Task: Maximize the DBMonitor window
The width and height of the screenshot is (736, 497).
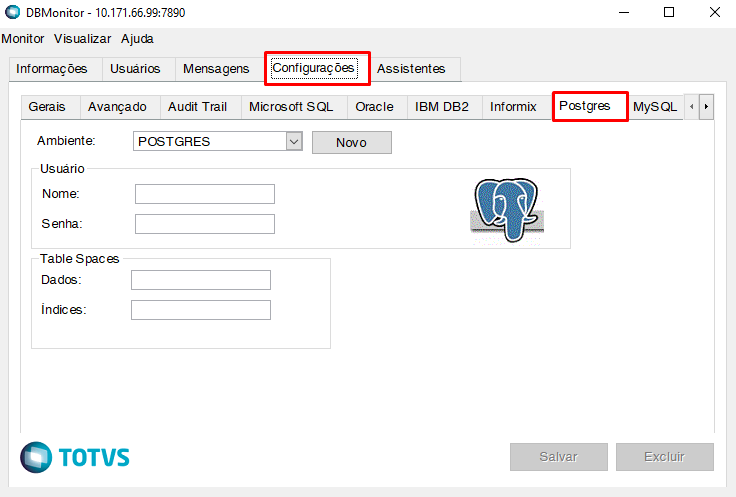Action: tap(669, 12)
